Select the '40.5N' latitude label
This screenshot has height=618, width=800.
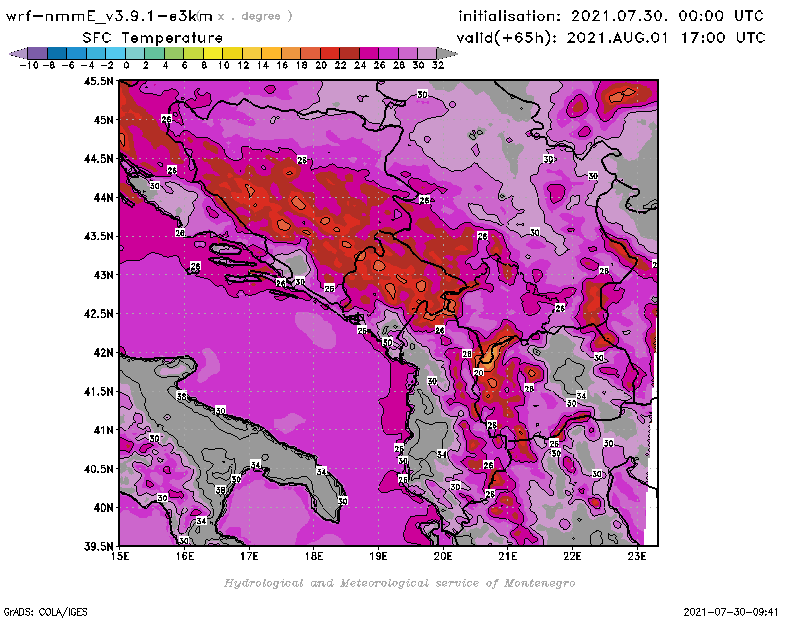click(98, 468)
